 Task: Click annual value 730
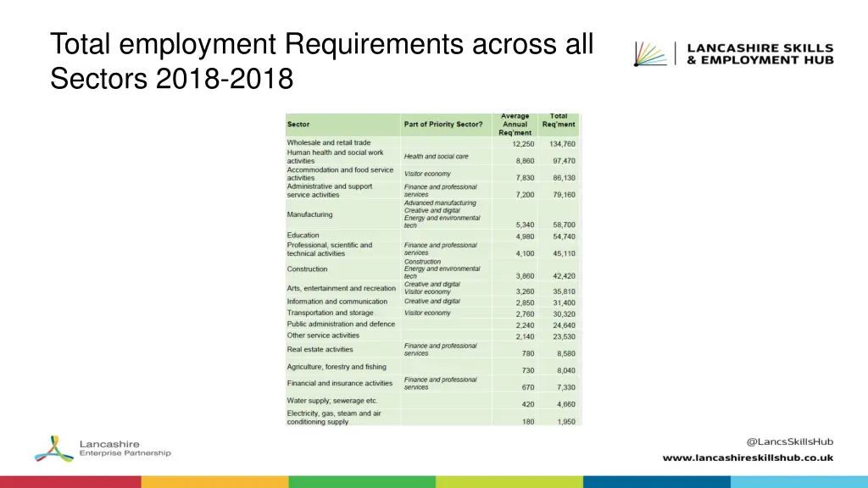click(x=528, y=371)
